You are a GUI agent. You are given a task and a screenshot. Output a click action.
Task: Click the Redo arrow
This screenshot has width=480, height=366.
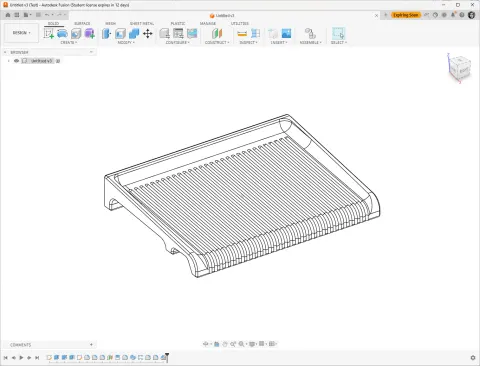pyautogui.click(x=59, y=15)
